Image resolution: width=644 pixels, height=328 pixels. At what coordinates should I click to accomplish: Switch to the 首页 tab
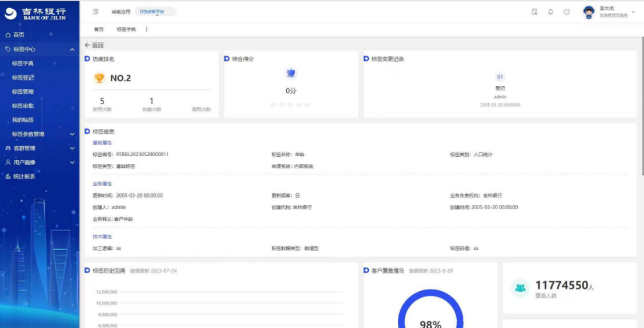coord(98,29)
